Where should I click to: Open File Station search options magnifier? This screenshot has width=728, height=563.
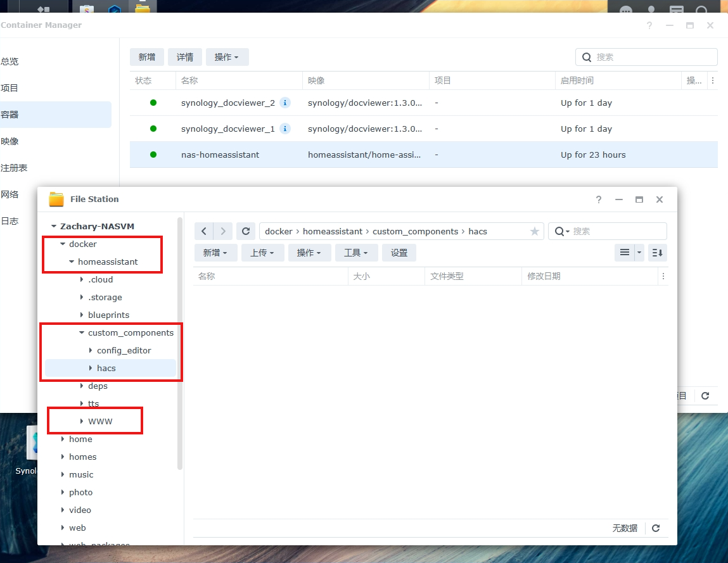click(x=562, y=231)
